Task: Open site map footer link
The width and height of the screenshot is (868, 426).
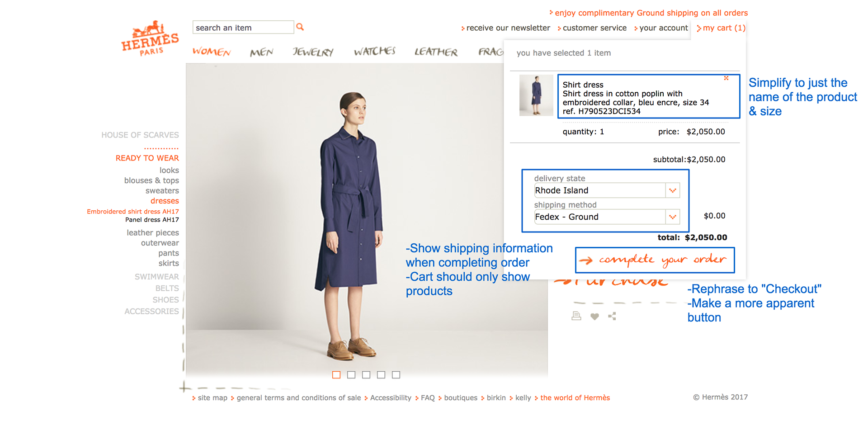Action: click(210, 398)
